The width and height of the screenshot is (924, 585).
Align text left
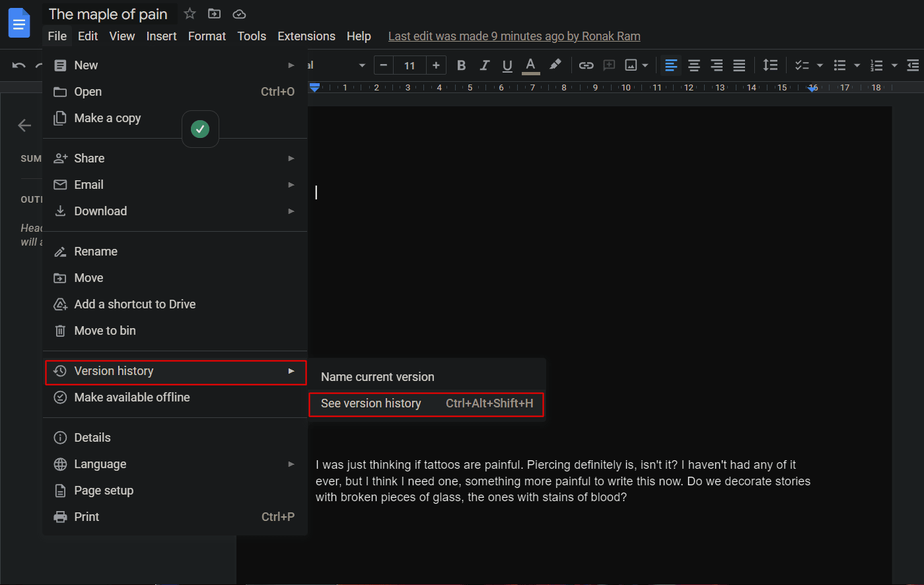click(671, 65)
